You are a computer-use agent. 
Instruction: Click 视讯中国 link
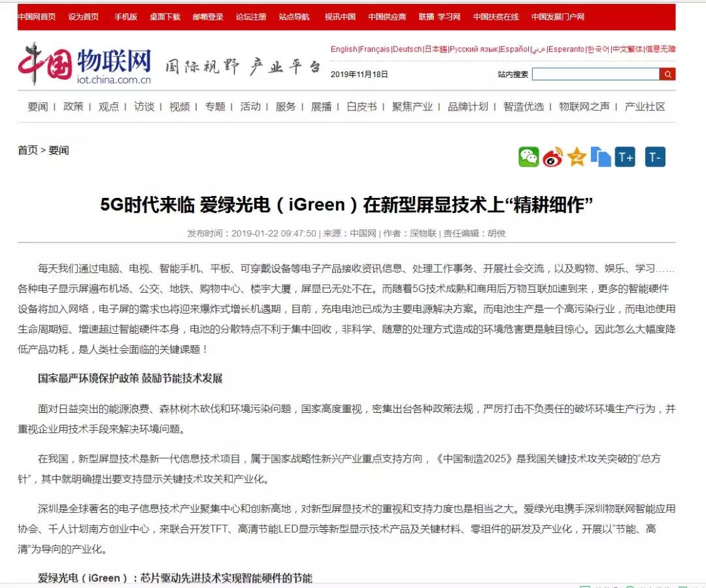(x=340, y=16)
